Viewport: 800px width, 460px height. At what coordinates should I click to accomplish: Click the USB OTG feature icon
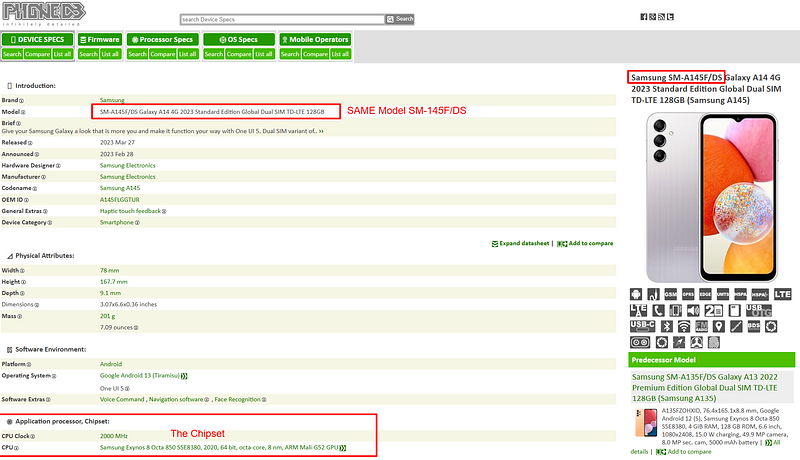tap(759, 311)
